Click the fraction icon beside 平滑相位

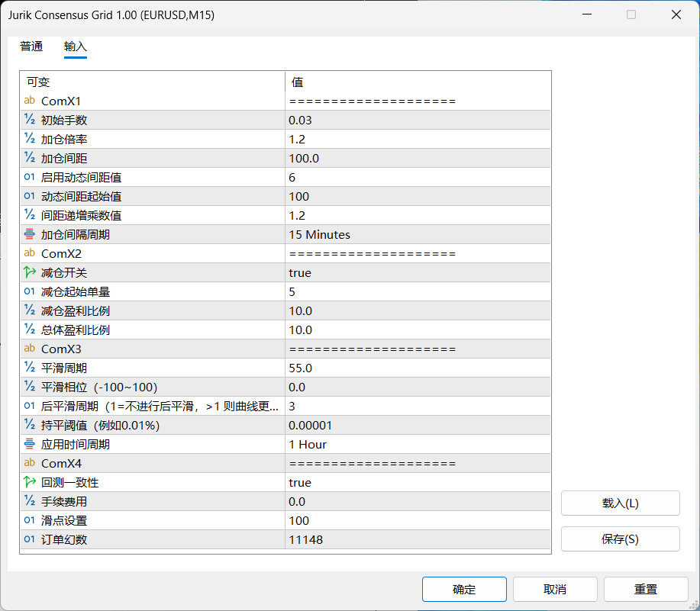click(x=30, y=387)
